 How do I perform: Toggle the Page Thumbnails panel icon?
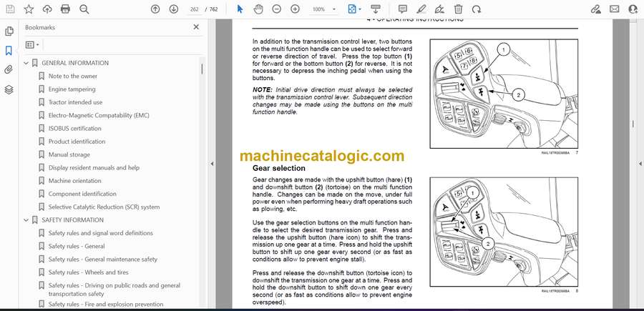[9, 31]
